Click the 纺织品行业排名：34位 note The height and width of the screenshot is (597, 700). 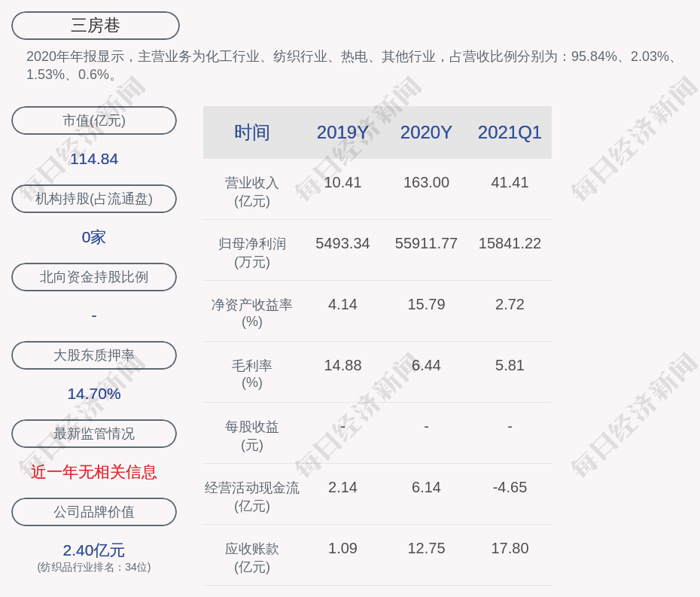pos(94,567)
